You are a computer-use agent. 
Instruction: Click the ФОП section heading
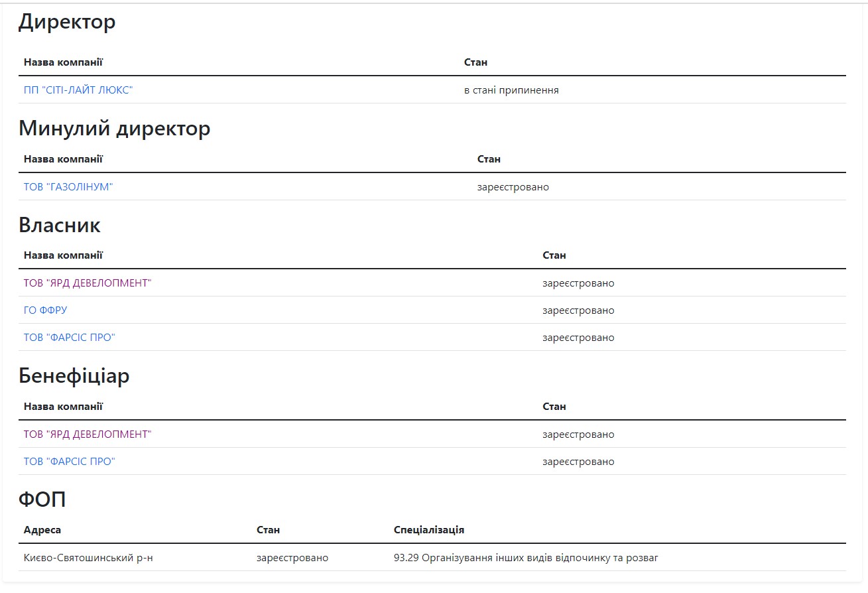(42, 499)
